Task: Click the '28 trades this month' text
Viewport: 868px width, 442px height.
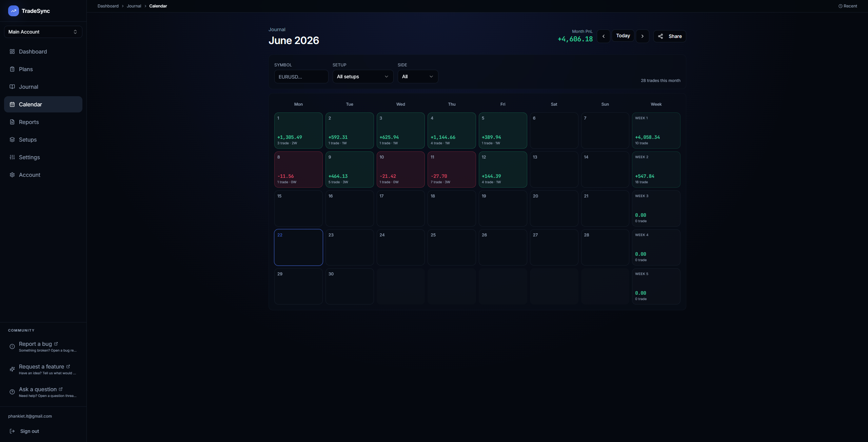Action: 660,81
